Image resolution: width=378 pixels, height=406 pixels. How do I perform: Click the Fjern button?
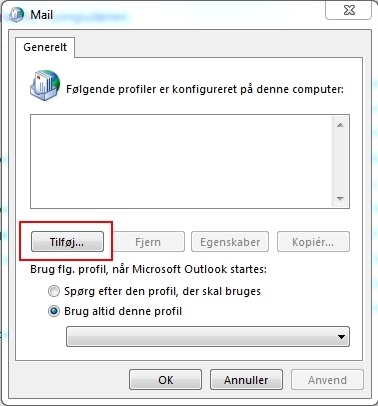(148, 242)
